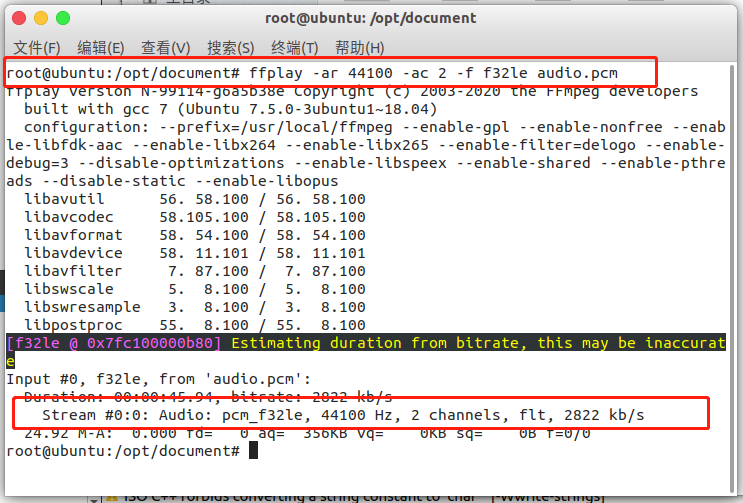
Task: Open the 帮助(H) menu
Action: (x=360, y=48)
